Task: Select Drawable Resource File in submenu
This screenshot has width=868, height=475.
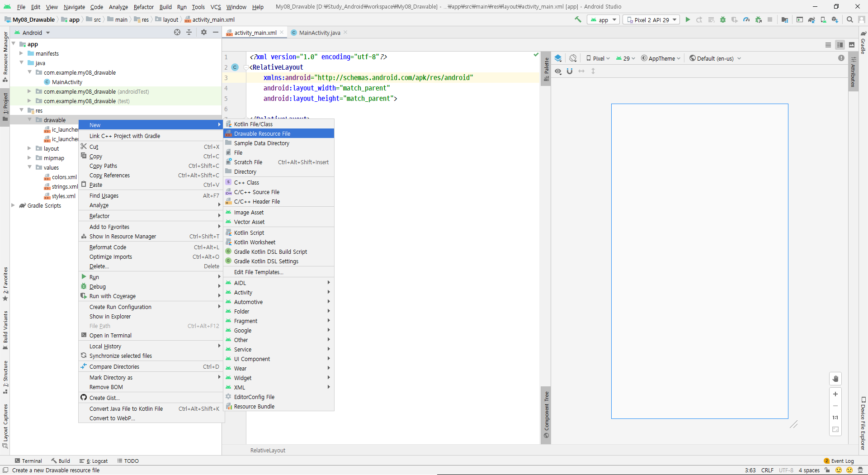Action: (279, 133)
